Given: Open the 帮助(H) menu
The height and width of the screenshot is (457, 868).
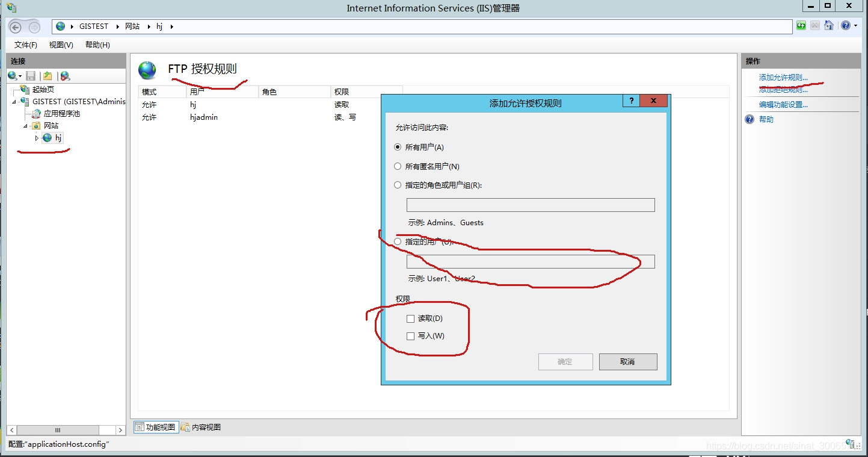Looking at the screenshot, I should (x=97, y=45).
